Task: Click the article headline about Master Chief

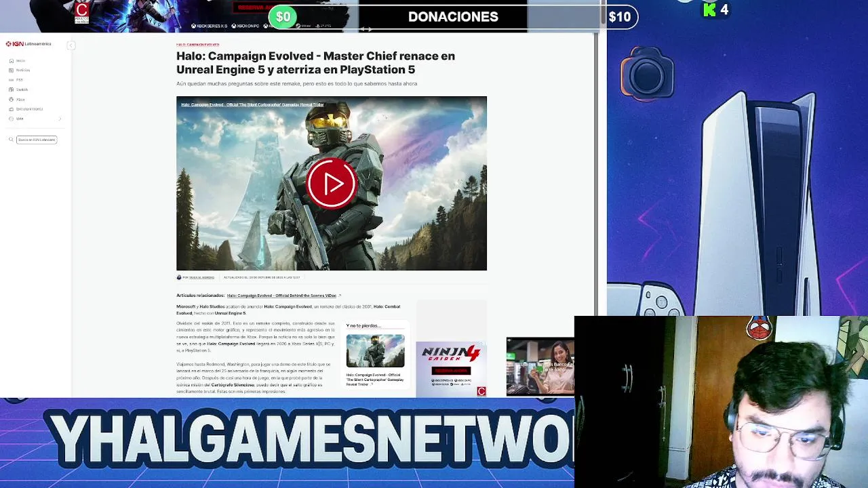Action: click(x=315, y=62)
